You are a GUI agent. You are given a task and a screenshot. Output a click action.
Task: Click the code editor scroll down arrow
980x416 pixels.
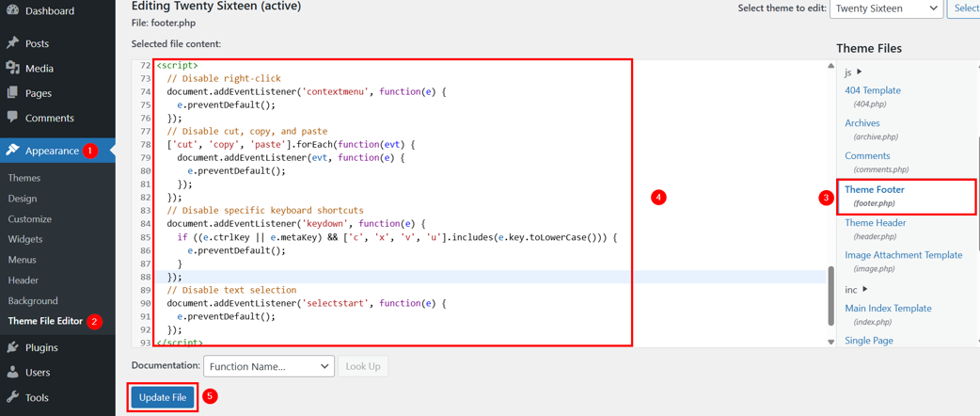pyautogui.click(x=830, y=342)
